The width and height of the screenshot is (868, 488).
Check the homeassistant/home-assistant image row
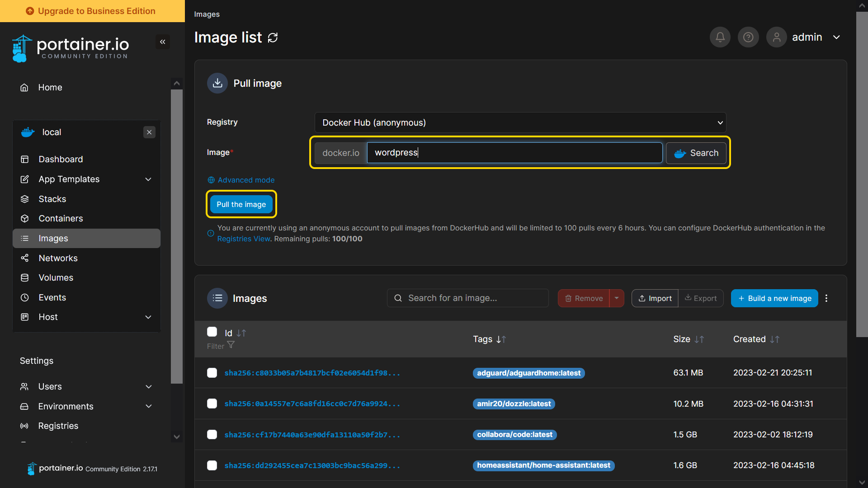pos(212,465)
